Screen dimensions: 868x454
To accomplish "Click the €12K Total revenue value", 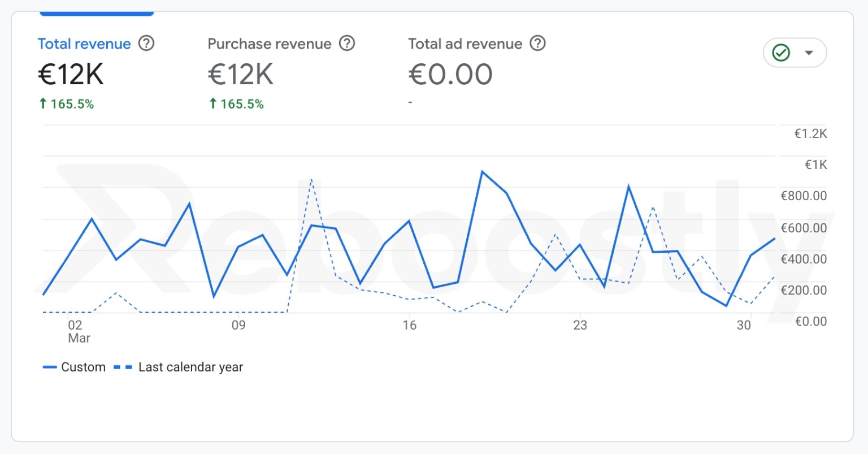I will tap(70, 74).
